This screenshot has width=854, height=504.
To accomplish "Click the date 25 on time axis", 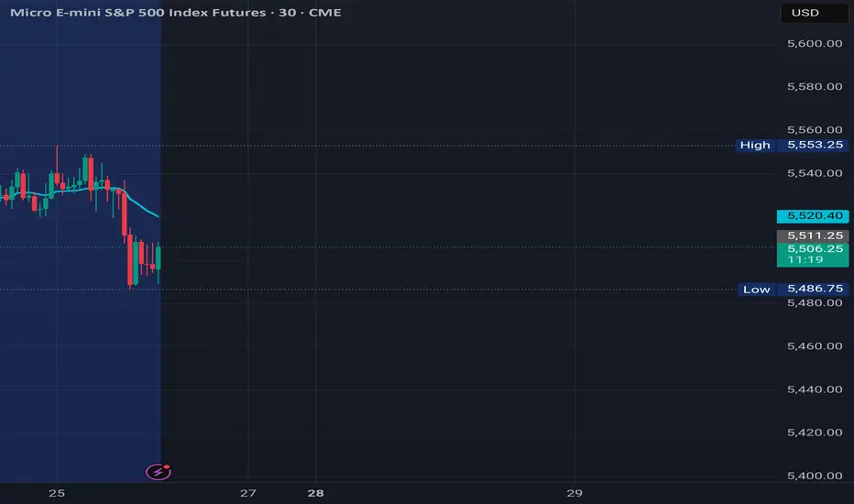I will point(57,493).
